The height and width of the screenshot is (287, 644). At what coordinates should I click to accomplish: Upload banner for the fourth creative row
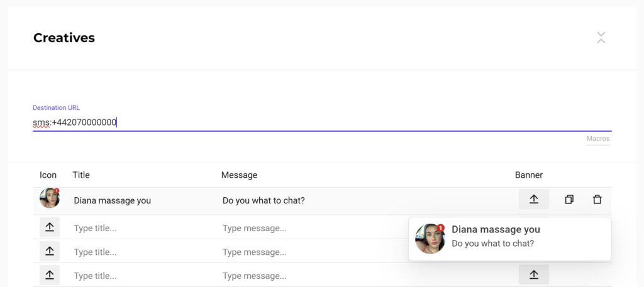pyautogui.click(x=533, y=274)
